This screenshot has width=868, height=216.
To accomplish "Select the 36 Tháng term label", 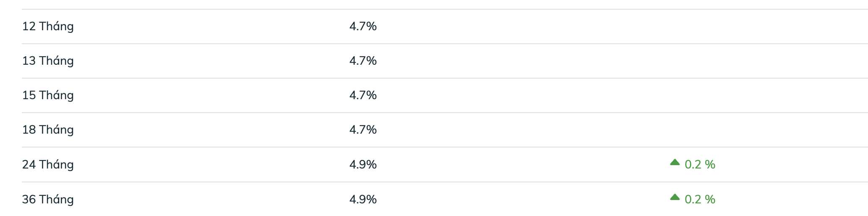I will (x=48, y=200).
